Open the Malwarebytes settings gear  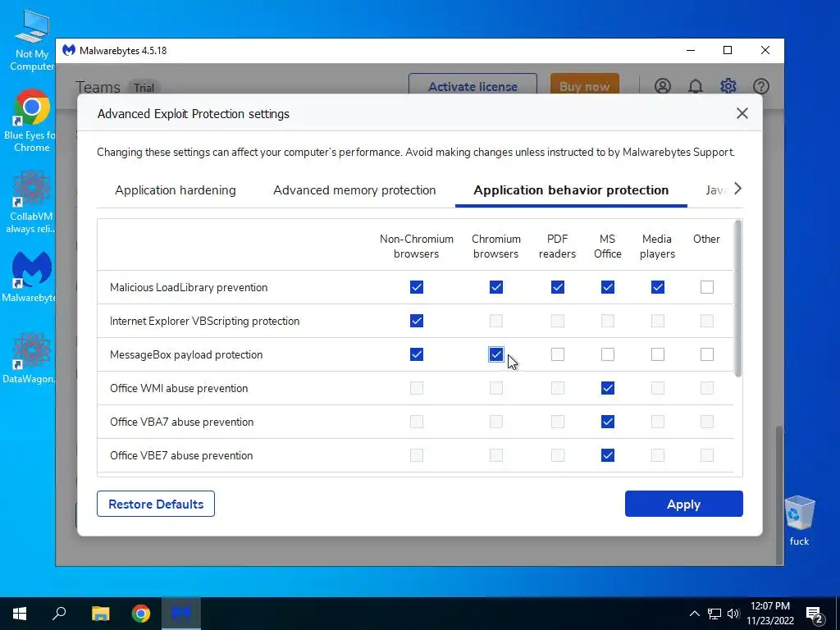point(728,86)
